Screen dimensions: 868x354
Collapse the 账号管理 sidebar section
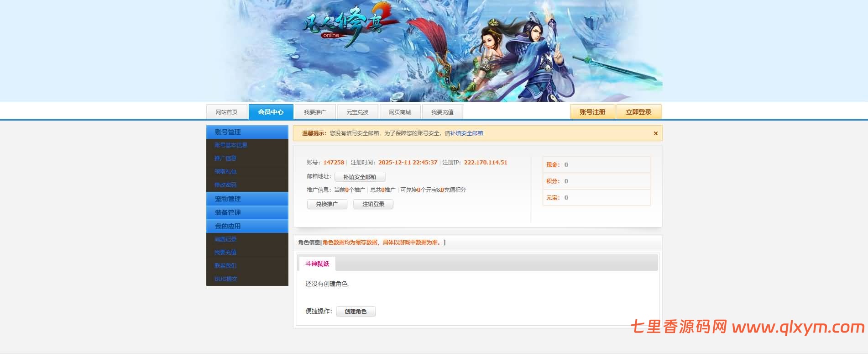pyautogui.click(x=247, y=132)
